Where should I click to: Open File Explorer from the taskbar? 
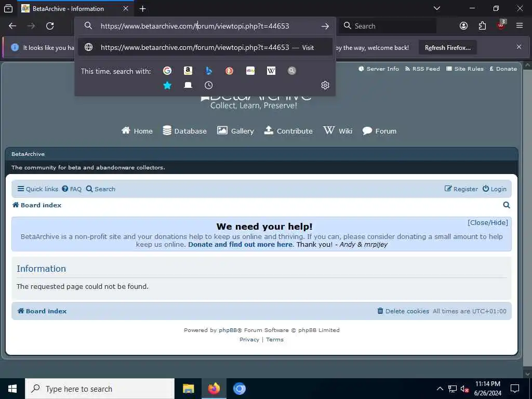(x=188, y=389)
